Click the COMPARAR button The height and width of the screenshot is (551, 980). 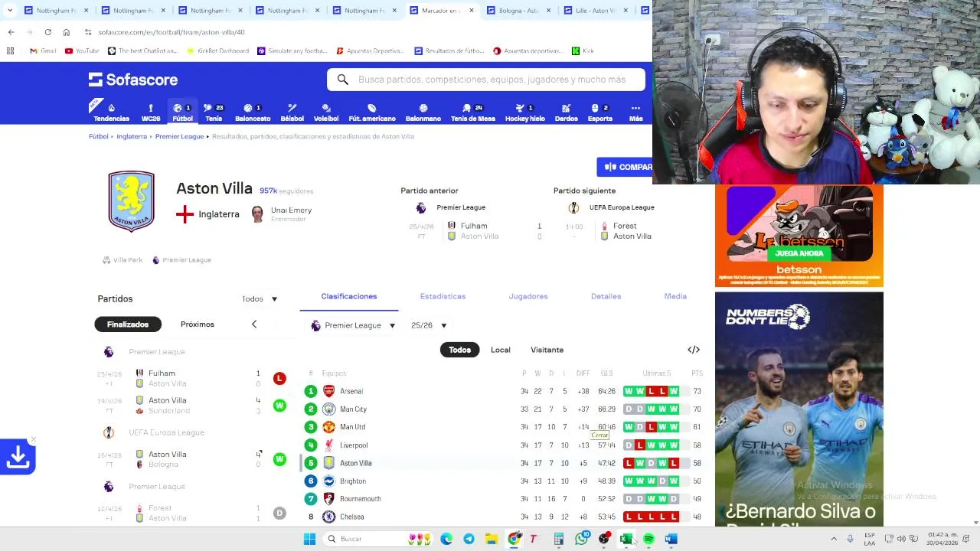coord(625,167)
